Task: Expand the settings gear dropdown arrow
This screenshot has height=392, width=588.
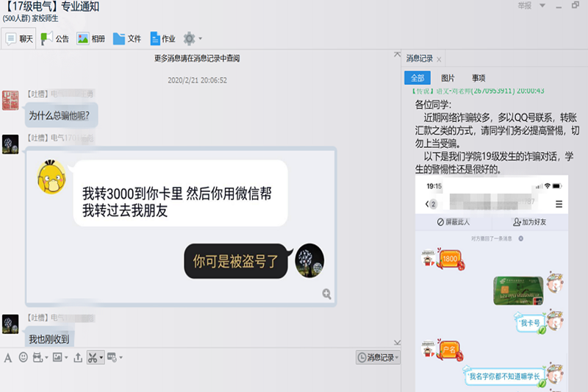Action: coord(200,39)
